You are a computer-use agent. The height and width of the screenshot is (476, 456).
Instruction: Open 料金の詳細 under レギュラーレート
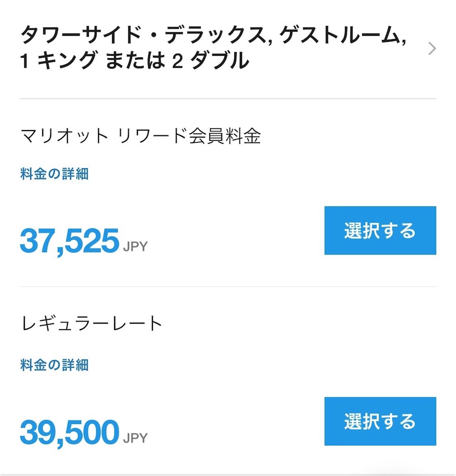click(x=54, y=365)
